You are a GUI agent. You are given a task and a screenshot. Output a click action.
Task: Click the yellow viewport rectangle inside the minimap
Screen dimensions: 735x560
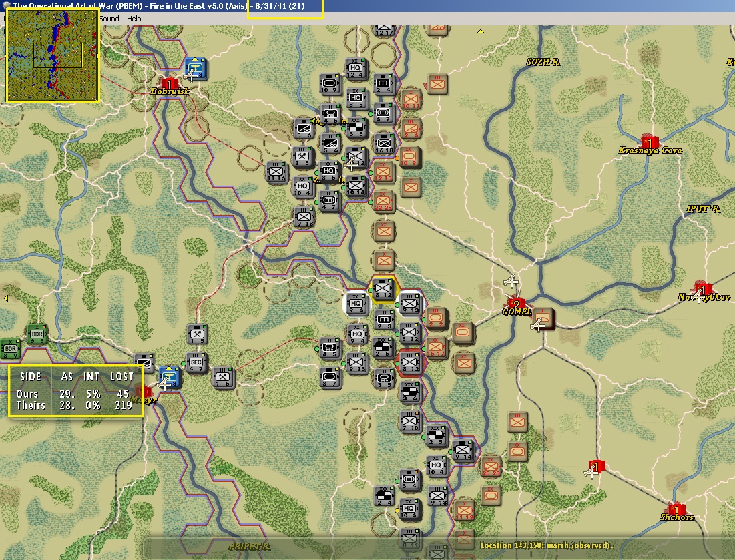click(57, 55)
